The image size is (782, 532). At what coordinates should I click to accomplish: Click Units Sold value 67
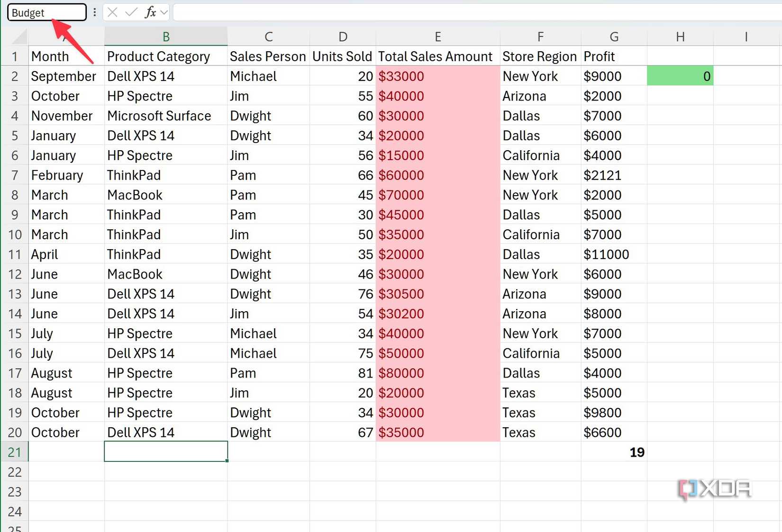(x=343, y=433)
